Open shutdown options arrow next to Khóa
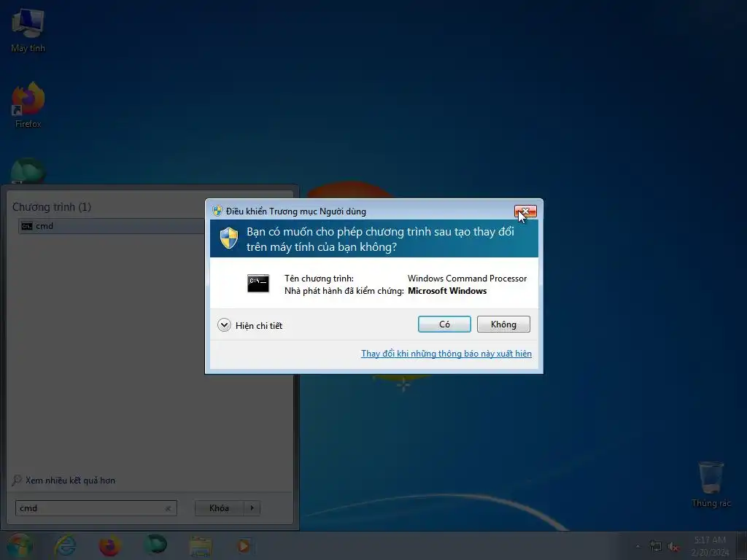Screen dimensions: 747x560 tap(252, 508)
